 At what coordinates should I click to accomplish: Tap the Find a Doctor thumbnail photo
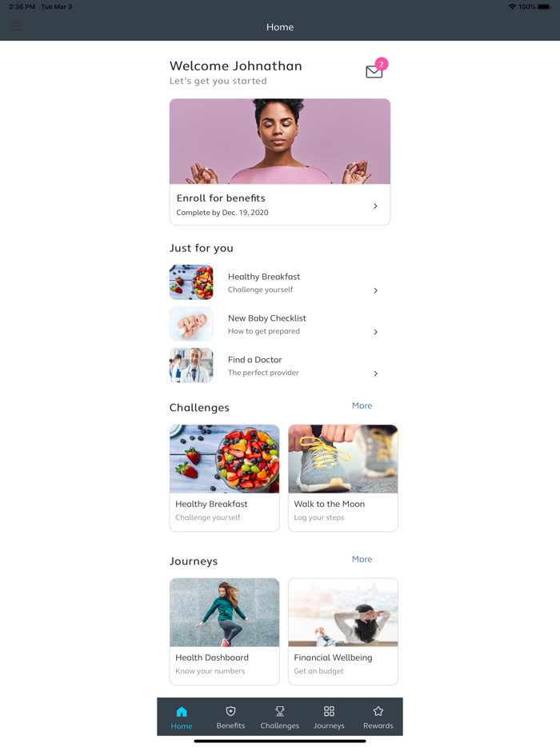191,366
